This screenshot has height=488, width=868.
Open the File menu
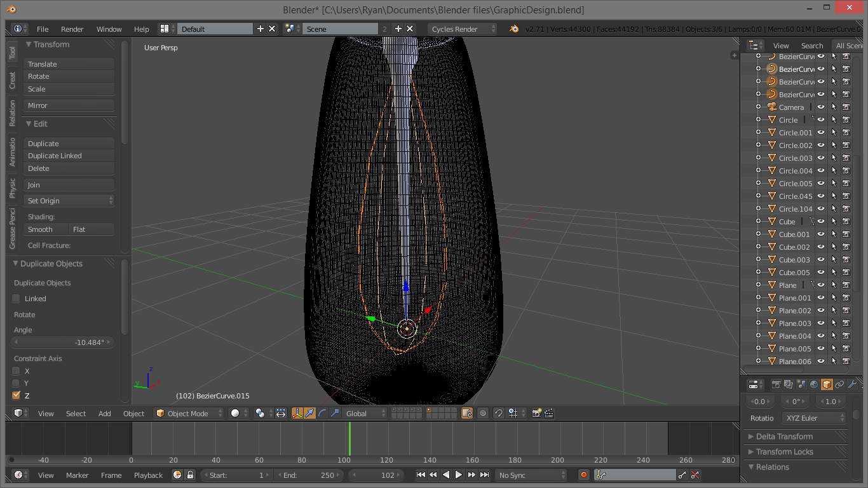(x=43, y=29)
